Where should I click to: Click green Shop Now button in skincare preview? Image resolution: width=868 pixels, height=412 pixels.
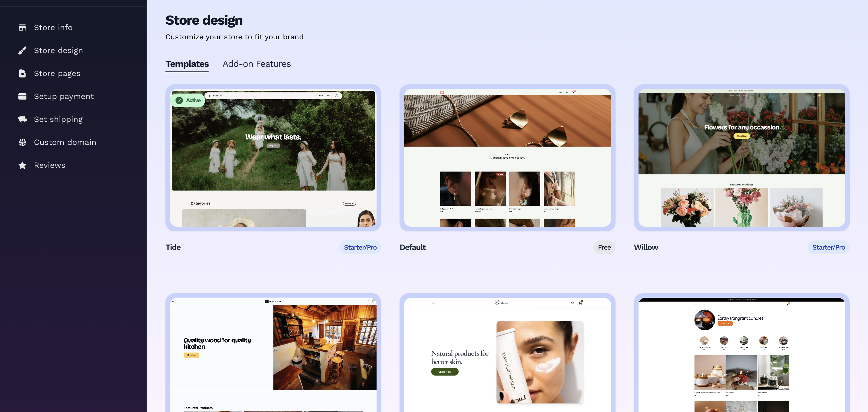(x=444, y=372)
